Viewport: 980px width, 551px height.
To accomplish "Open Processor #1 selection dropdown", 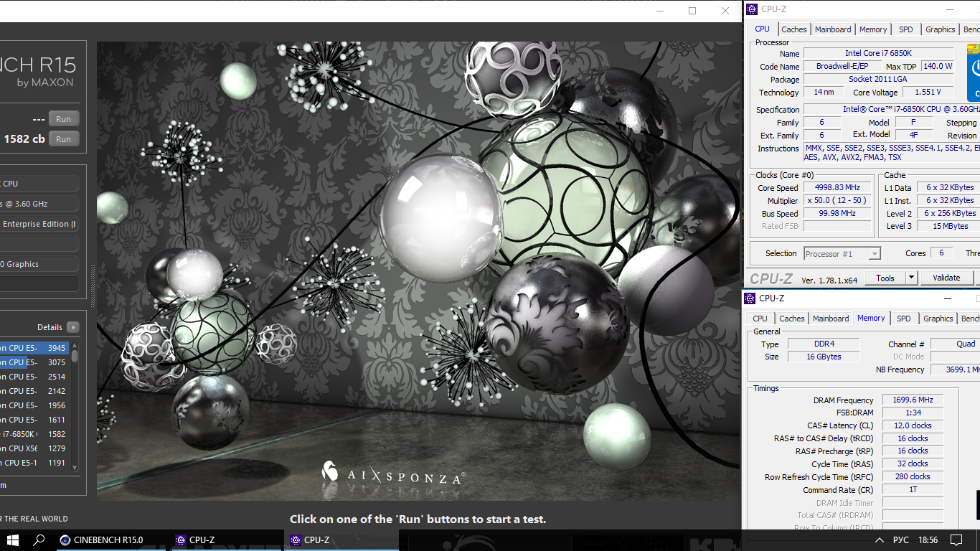I will 842,254.
